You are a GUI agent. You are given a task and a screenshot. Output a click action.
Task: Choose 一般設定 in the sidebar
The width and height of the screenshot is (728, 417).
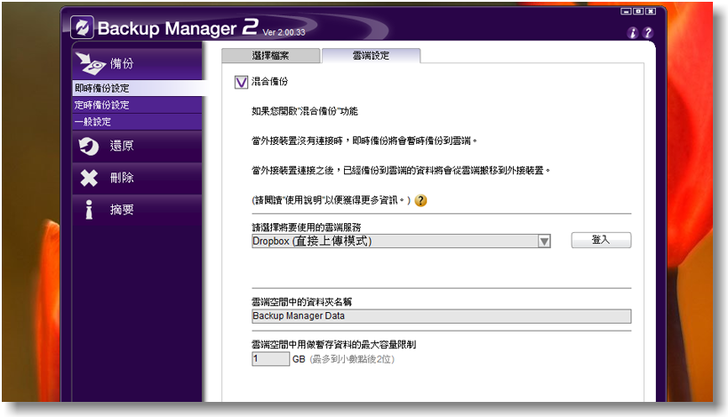coord(137,122)
